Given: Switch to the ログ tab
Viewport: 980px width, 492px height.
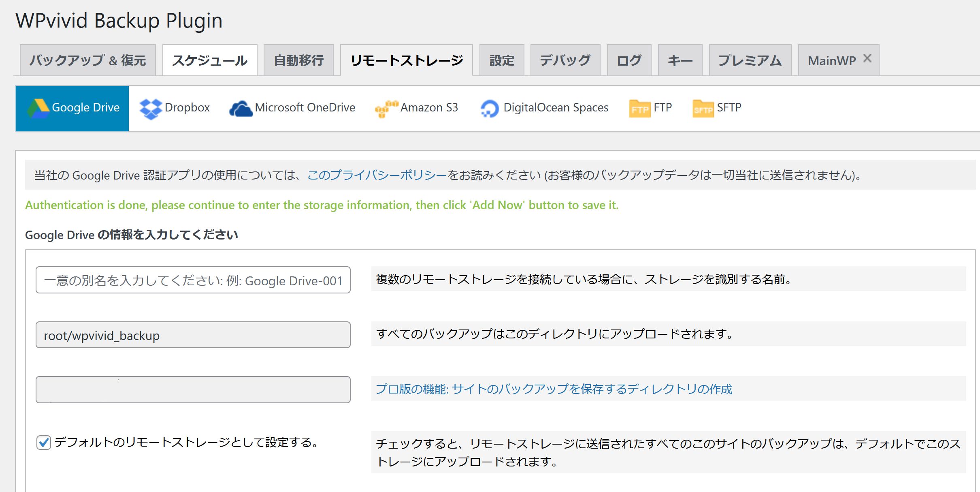Looking at the screenshot, I should 629,60.
